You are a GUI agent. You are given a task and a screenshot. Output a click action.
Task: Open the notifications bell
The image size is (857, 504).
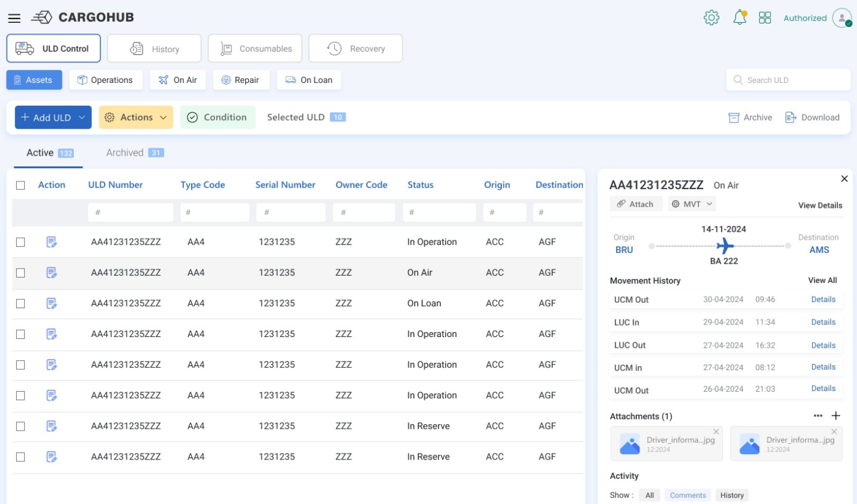pos(739,18)
